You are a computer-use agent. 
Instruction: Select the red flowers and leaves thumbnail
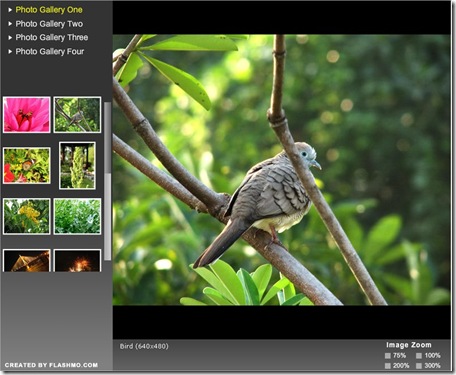27,166
